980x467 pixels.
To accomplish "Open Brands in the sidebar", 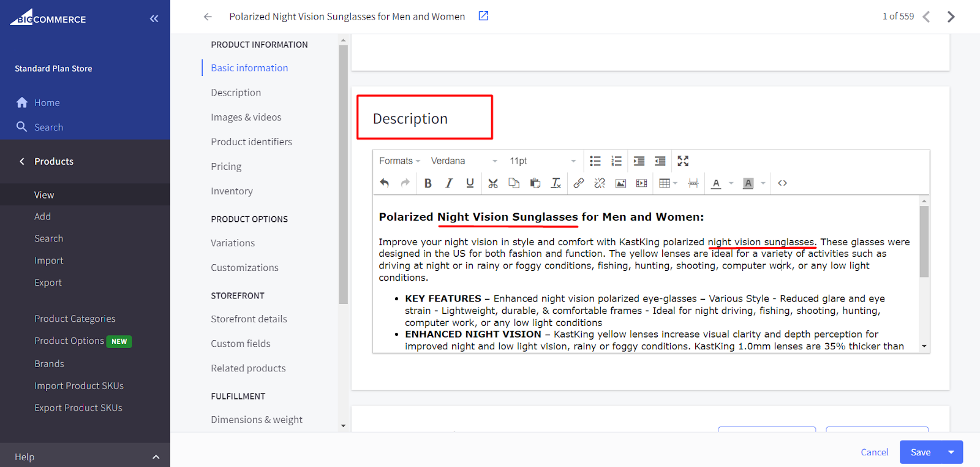I will click(49, 363).
